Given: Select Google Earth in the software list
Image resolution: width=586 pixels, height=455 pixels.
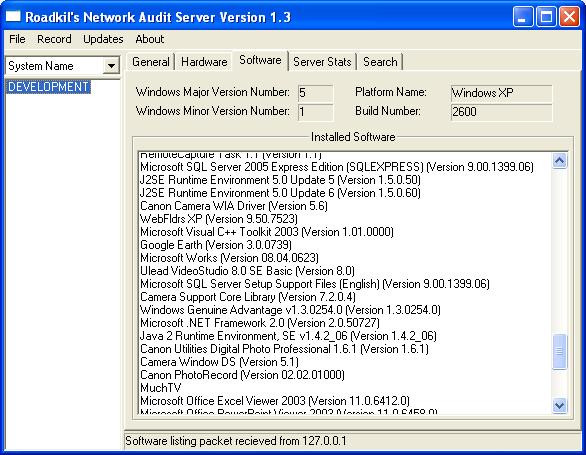Looking at the screenshot, I should click(216, 245).
